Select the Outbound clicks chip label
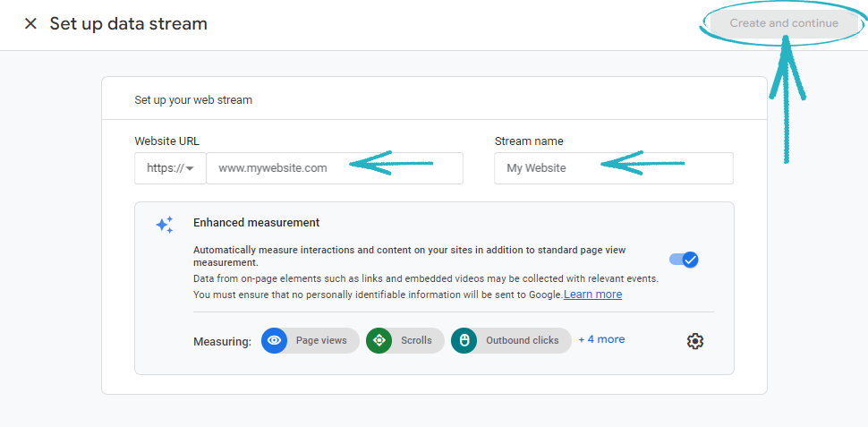This screenshot has width=868, height=427. [x=522, y=340]
